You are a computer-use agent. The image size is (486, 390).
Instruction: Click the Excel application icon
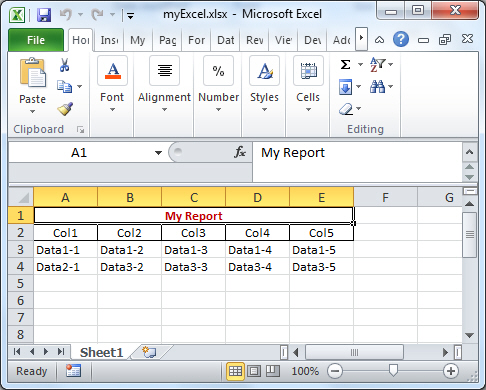(x=17, y=15)
